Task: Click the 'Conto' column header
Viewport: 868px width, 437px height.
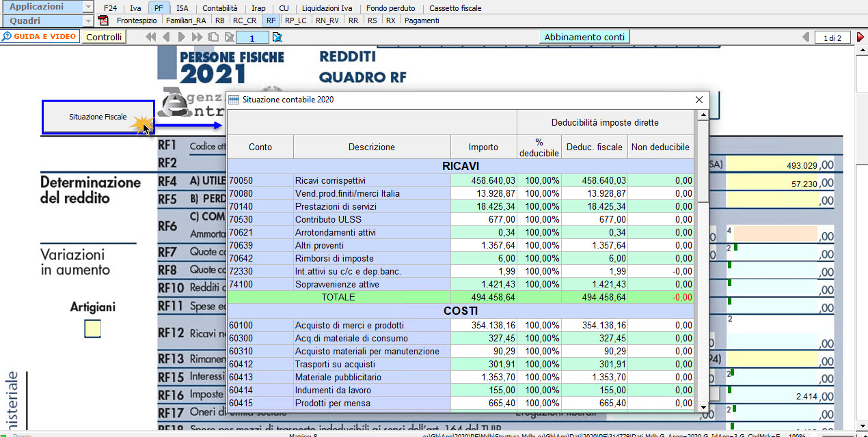Action: (260, 147)
